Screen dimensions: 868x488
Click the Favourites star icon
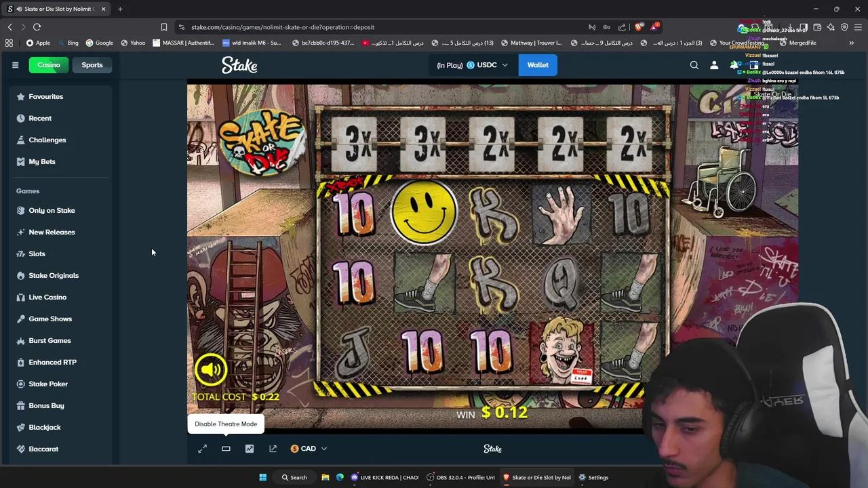20,96
